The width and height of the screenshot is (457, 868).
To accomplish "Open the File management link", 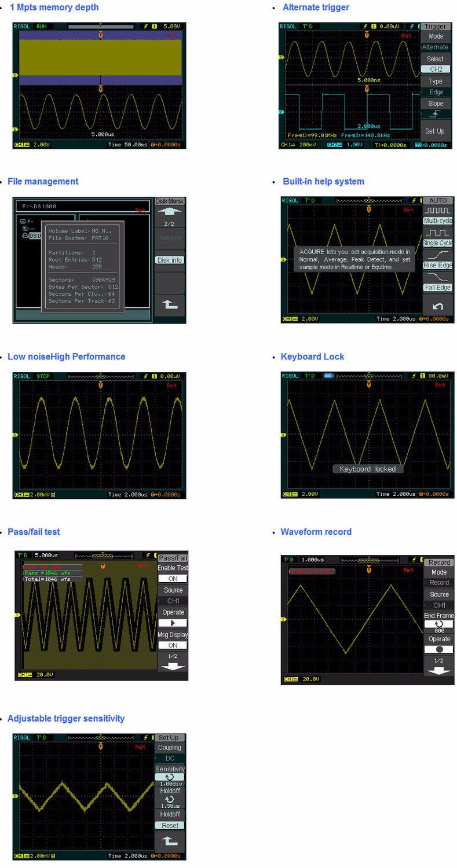I will click(43, 182).
